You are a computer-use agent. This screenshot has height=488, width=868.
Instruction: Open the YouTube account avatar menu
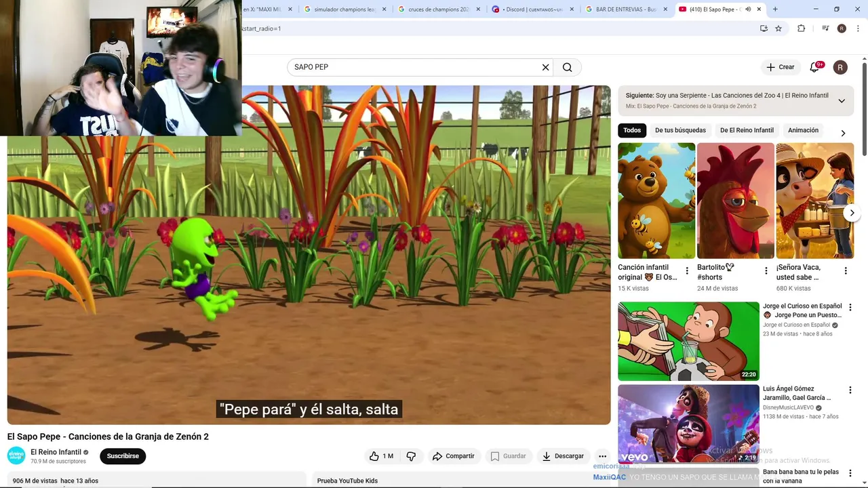tap(840, 67)
